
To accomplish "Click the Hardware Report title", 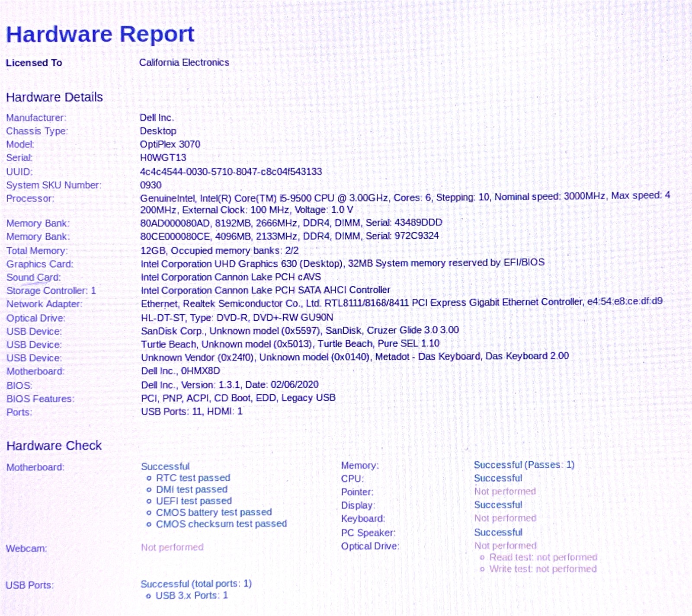I will tap(100, 34).
